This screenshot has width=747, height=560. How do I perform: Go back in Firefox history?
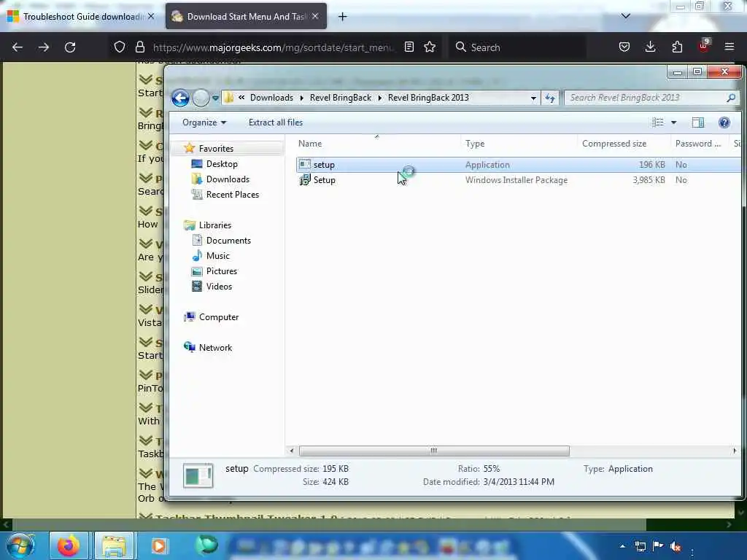click(x=18, y=47)
